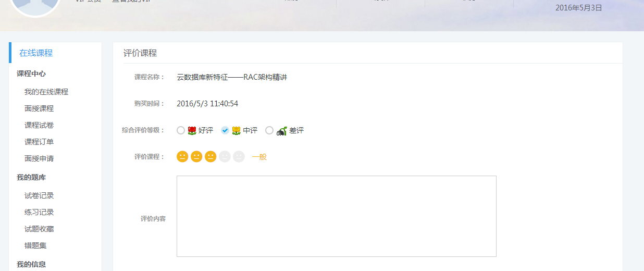Set rating to the third smiley face

click(210, 156)
